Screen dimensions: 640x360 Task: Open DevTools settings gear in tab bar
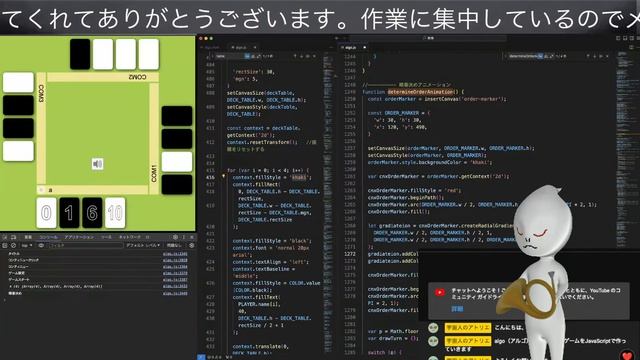175,237
